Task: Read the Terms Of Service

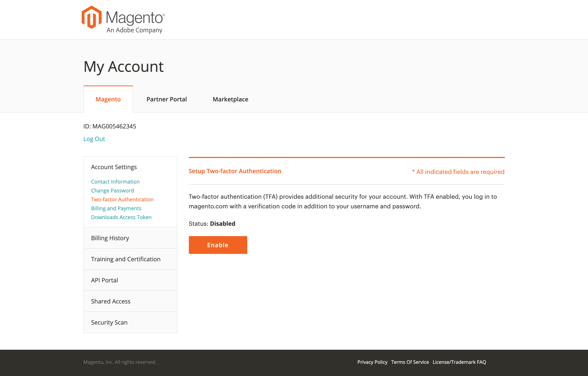Action: (410, 362)
